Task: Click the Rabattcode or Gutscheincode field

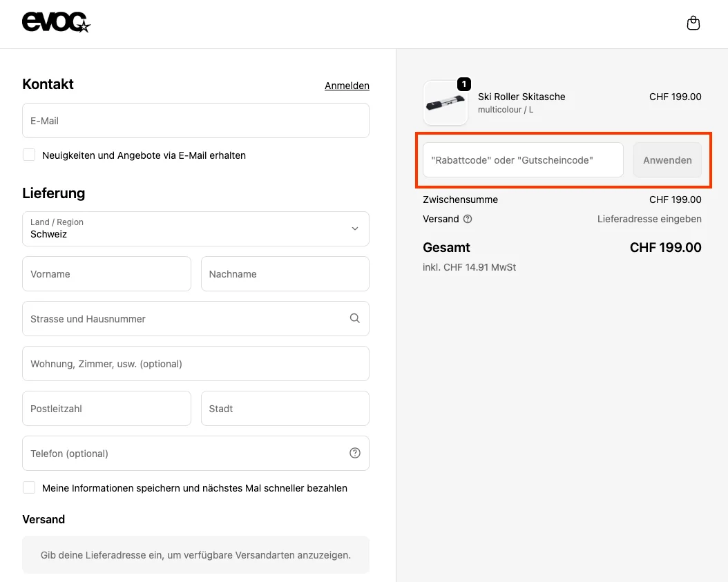Action: 523,160
